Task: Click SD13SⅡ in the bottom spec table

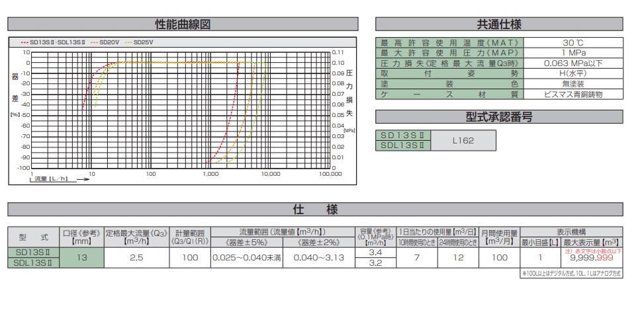Action: click(33, 252)
